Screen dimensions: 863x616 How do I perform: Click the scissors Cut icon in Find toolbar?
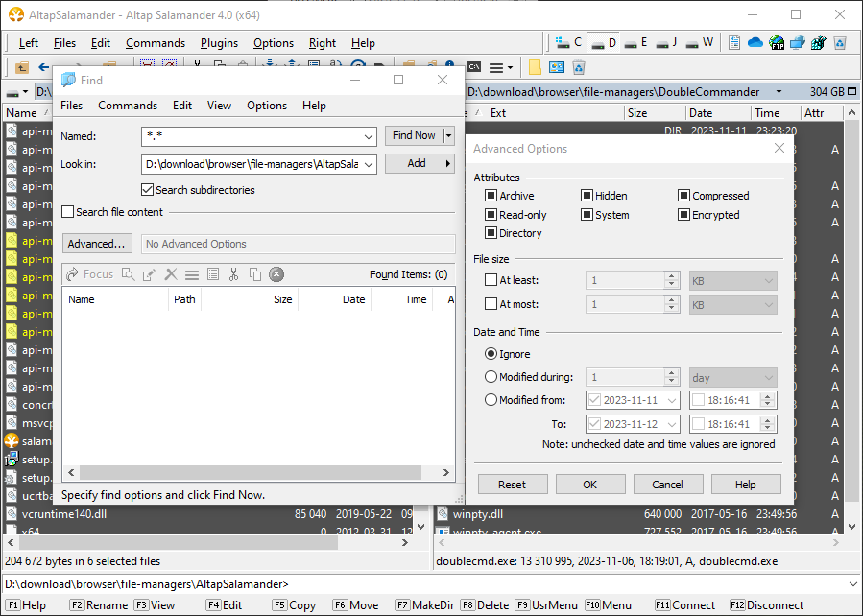[x=233, y=274]
